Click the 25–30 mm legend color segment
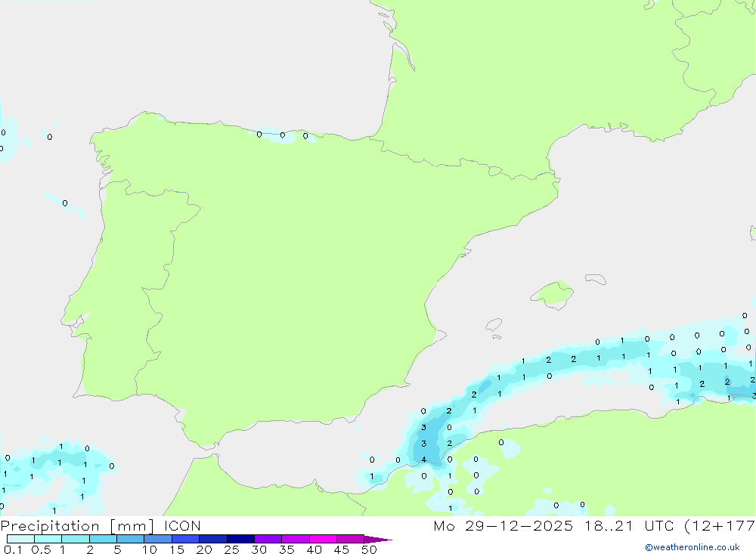 click(x=240, y=539)
